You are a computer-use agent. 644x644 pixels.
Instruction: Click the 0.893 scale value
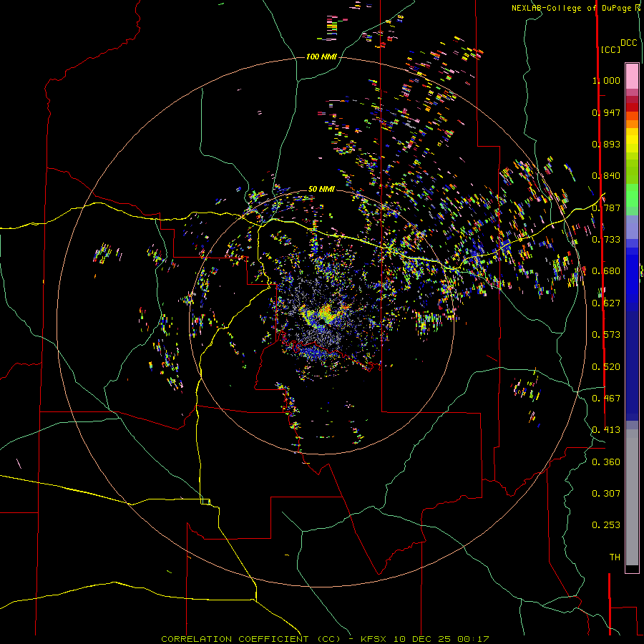[606, 144]
